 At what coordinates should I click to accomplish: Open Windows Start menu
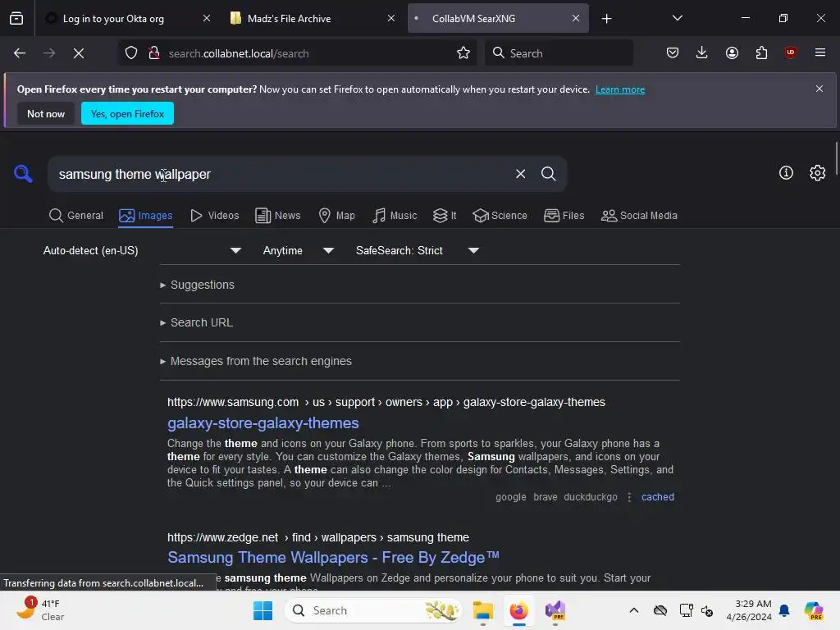[x=262, y=610]
